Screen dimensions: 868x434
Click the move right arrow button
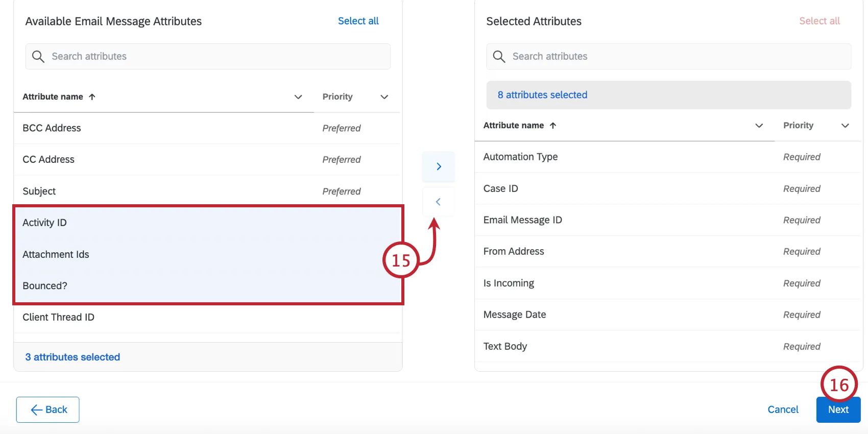438,166
